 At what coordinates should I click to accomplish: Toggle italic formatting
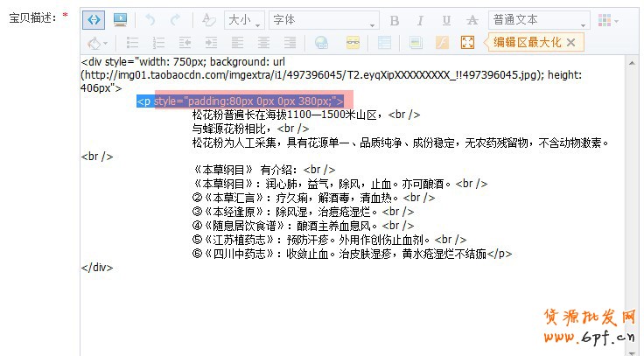(x=420, y=20)
